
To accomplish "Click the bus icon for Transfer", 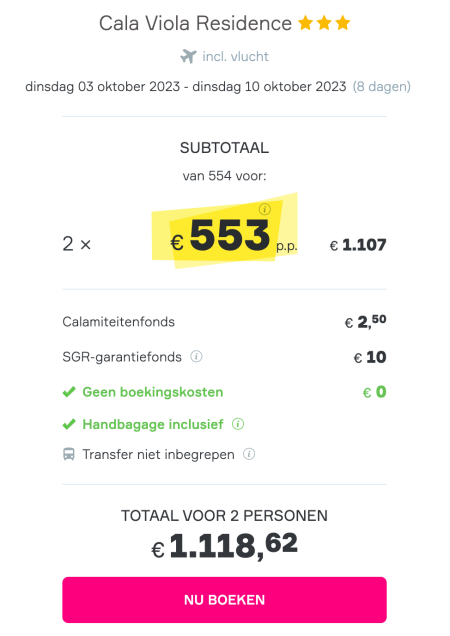I will coord(69,454).
